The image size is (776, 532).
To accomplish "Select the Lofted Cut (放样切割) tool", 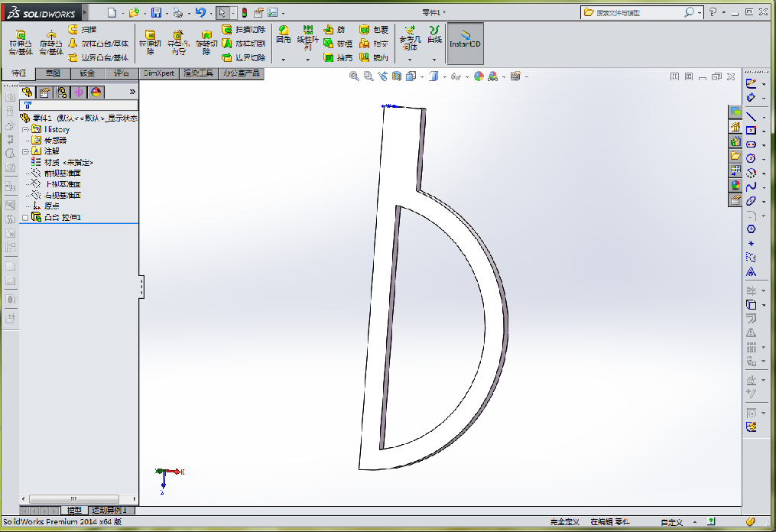I will (x=243, y=44).
